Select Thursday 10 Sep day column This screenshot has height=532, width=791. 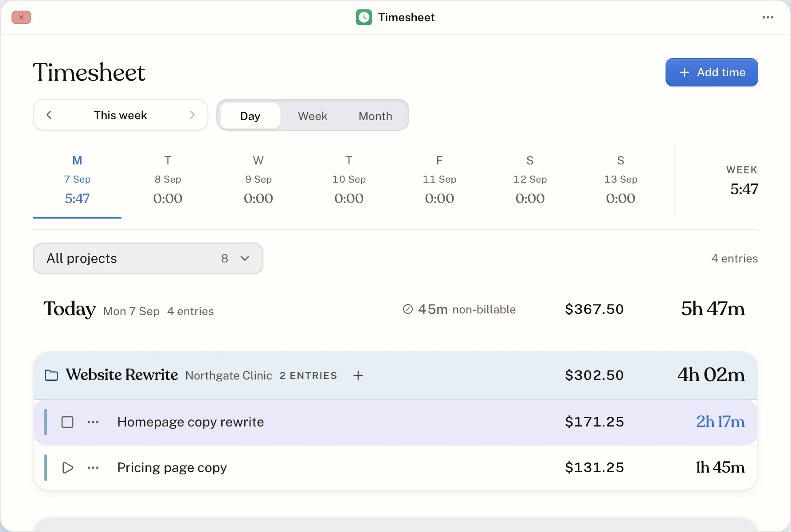[x=349, y=182]
